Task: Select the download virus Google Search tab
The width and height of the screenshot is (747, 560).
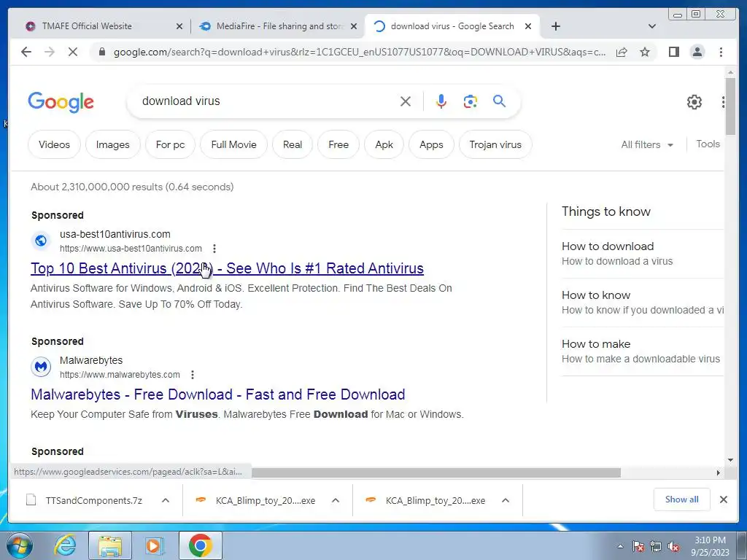Action: tap(452, 26)
